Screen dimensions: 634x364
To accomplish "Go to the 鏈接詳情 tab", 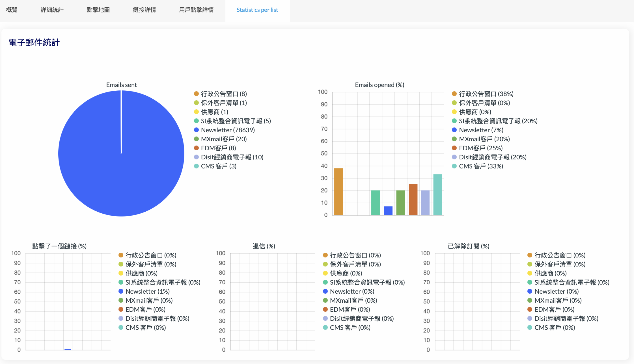I will click(144, 10).
